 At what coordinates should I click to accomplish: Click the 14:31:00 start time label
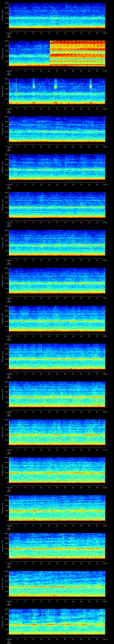coord(9,109)
